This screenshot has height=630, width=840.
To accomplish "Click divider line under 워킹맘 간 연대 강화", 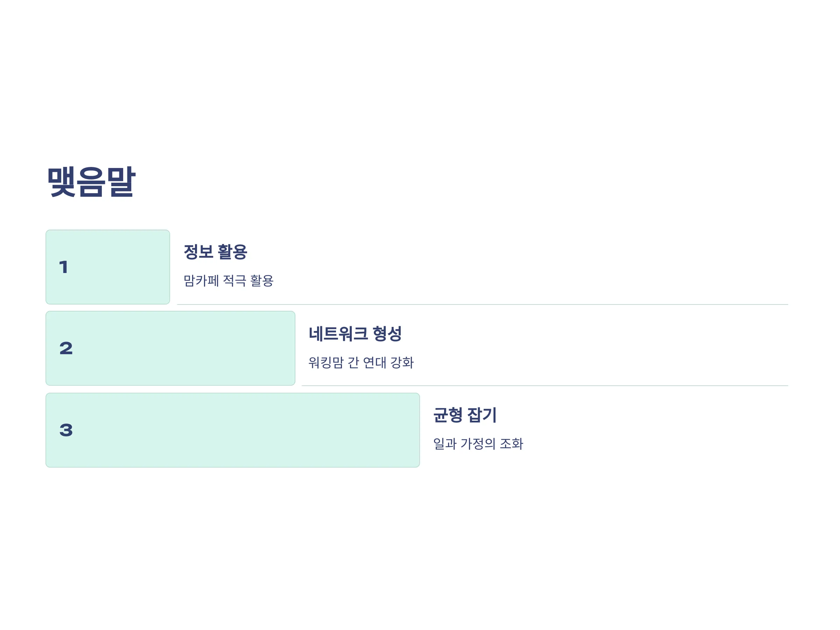I will coord(545,386).
